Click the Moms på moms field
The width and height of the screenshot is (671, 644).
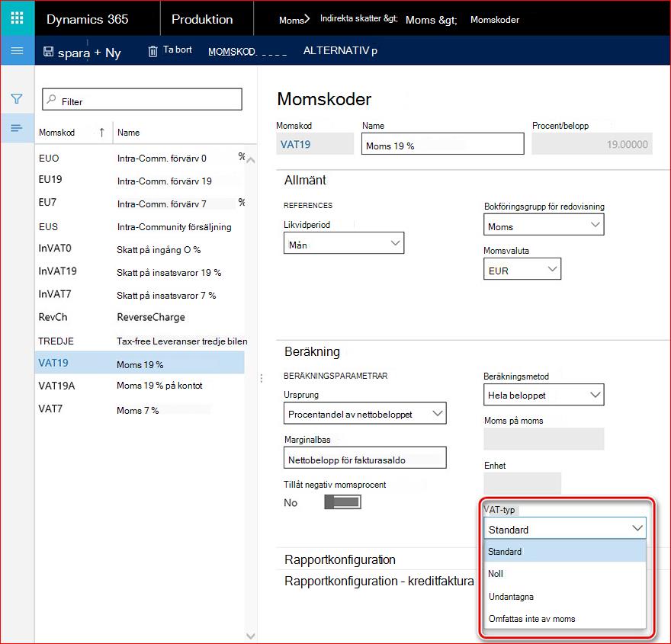[x=544, y=439]
